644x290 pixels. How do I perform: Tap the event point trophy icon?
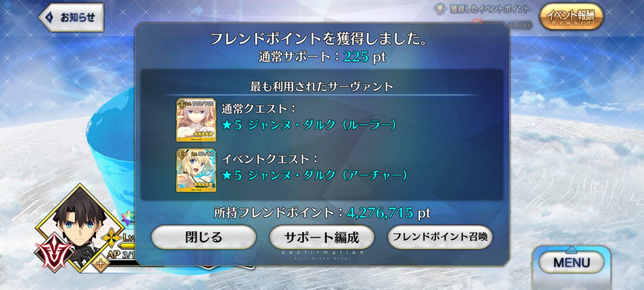click(440, 9)
